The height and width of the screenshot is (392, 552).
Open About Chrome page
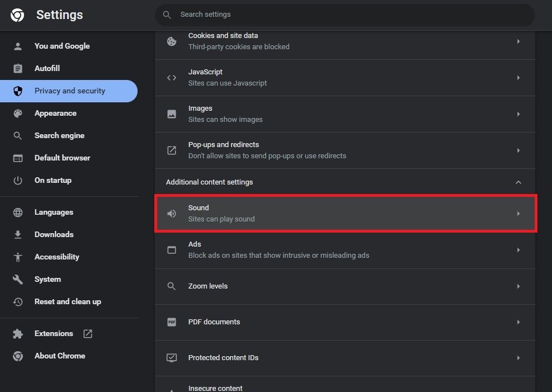59,356
